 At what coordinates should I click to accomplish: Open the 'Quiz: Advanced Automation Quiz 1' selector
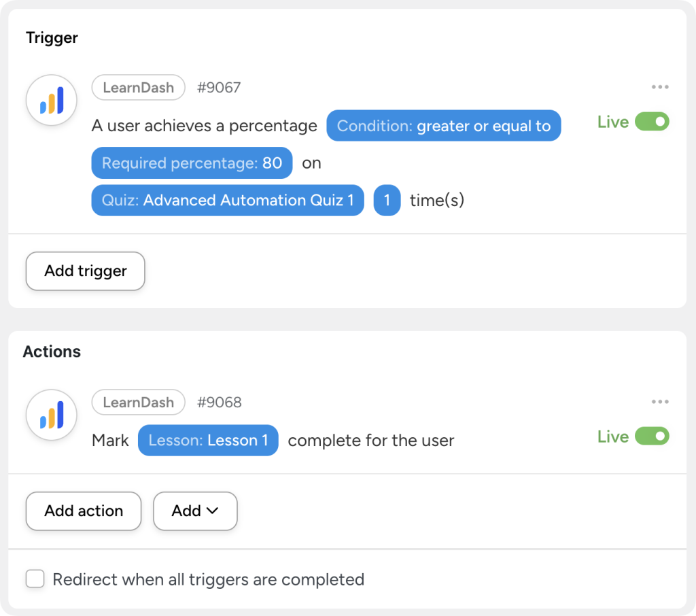(x=227, y=200)
